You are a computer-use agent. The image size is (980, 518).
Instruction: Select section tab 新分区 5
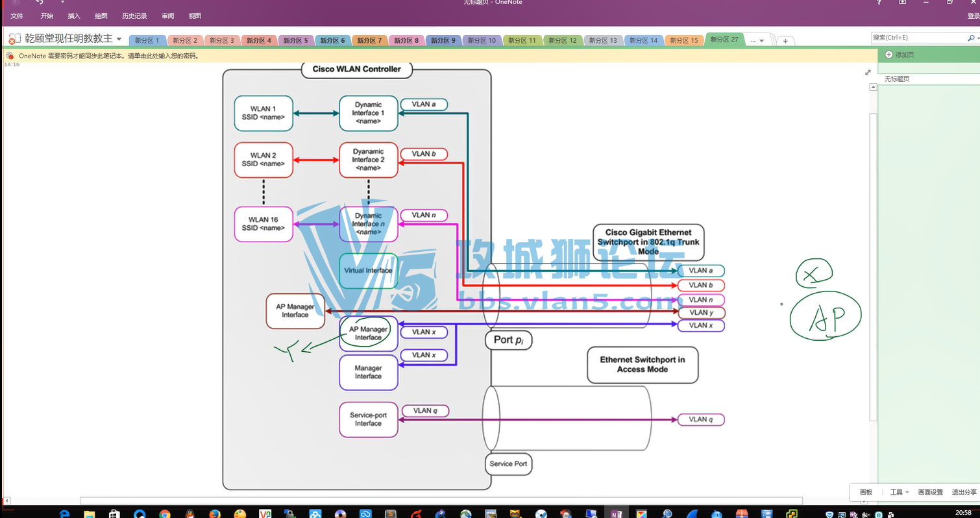(x=296, y=40)
